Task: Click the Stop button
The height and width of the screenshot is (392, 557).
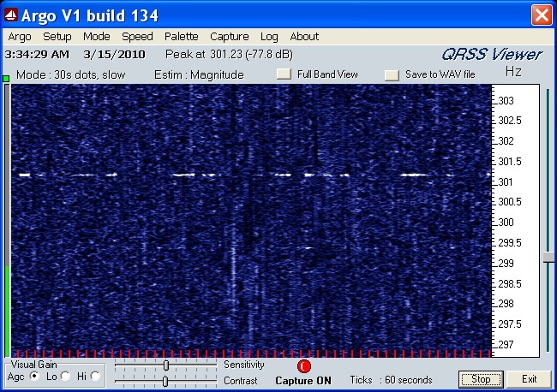Action: click(x=481, y=379)
